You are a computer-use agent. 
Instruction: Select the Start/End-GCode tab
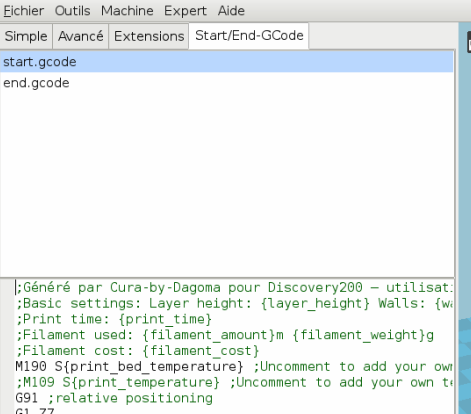[249, 35]
